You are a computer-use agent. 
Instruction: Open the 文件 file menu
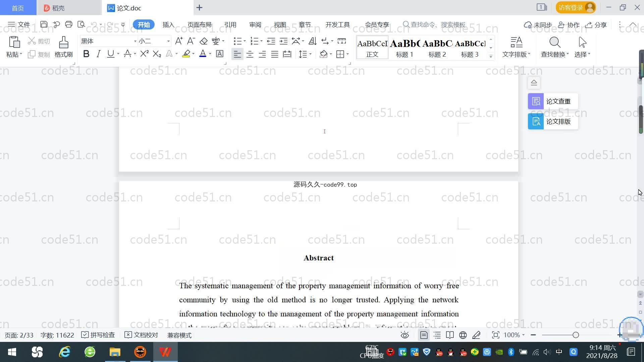coord(19,24)
